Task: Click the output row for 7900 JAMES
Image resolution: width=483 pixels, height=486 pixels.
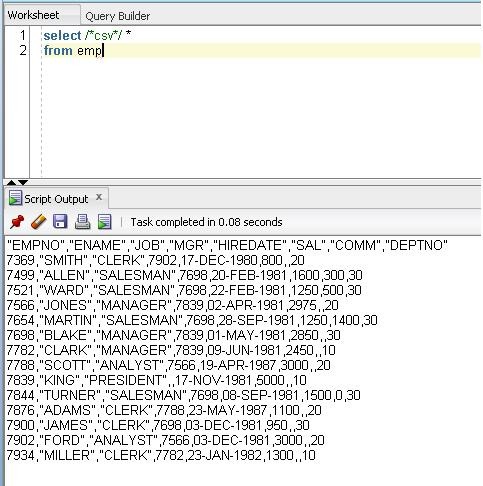Action: [x=158, y=425]
